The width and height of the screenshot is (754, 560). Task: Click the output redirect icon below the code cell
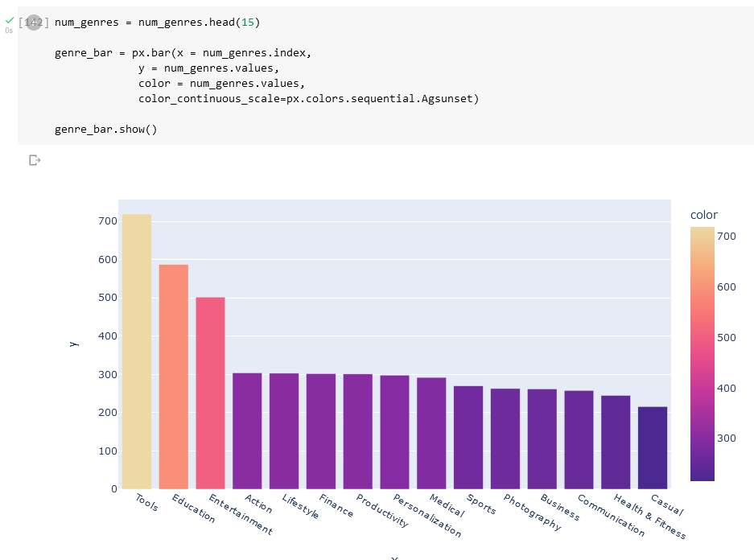coord(34,160)
